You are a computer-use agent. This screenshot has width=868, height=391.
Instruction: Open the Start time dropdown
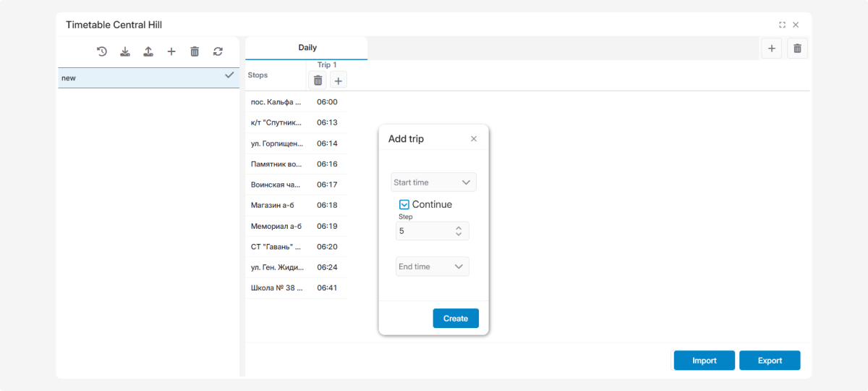(433, 182)
